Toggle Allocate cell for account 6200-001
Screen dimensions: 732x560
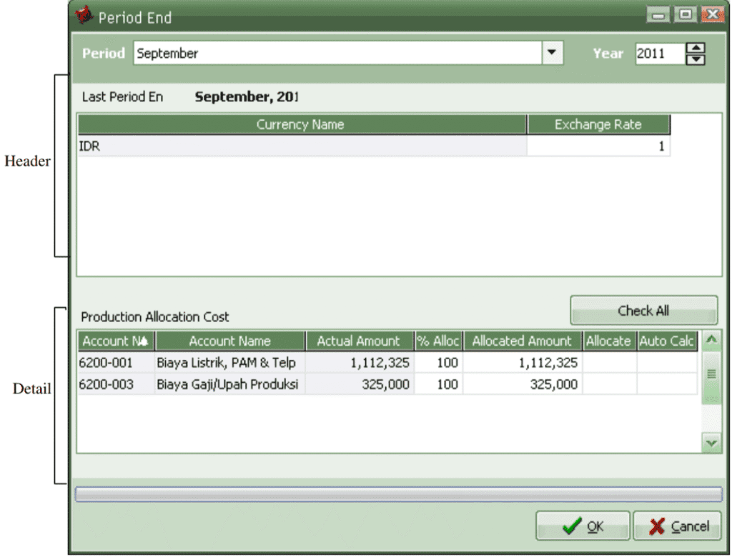coord(609,363)
